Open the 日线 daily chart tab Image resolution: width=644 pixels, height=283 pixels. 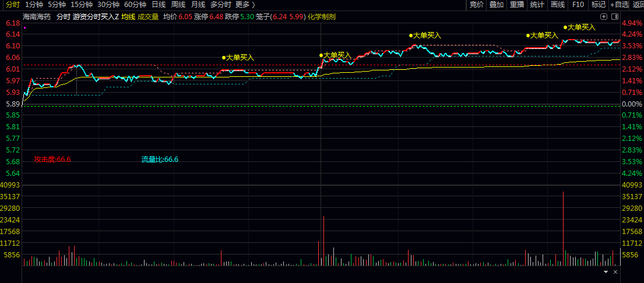pyautogui.click(x=159, y=5)
